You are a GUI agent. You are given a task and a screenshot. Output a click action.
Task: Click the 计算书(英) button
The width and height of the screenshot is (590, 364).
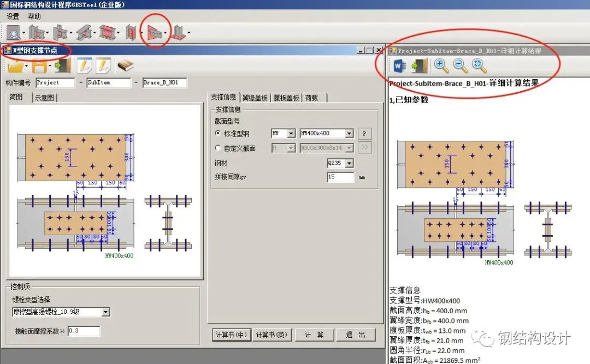(272, 335)
